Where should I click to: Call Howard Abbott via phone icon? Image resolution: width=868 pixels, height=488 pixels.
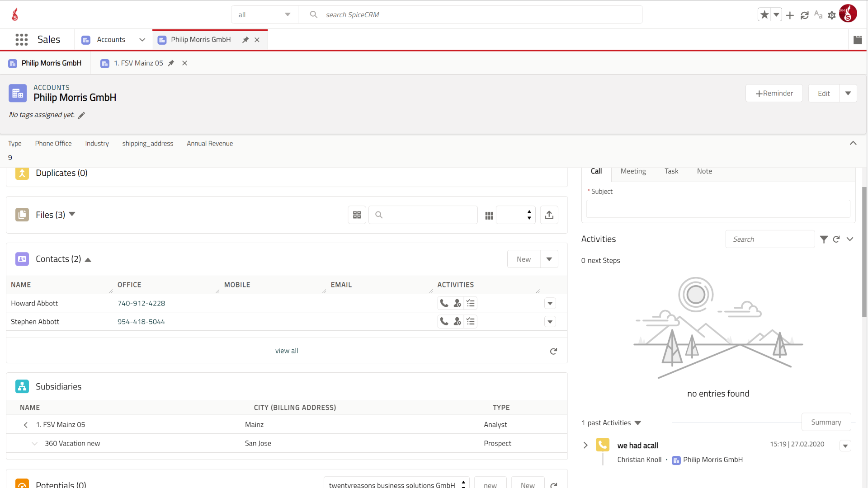pyautogui.click(x=444, y=303)
